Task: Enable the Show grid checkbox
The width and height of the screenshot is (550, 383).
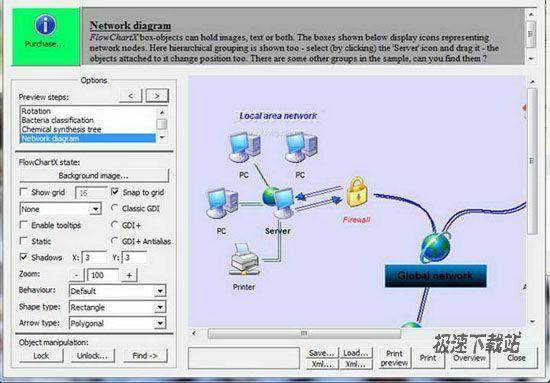Action: pyautogui.click(x=24, y=192)
